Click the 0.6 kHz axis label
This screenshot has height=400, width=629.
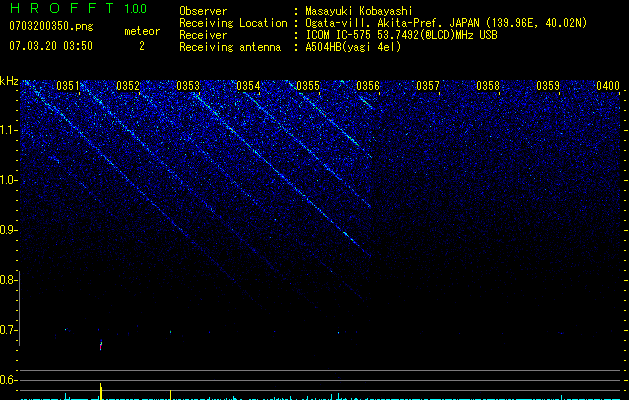point(8,380)
